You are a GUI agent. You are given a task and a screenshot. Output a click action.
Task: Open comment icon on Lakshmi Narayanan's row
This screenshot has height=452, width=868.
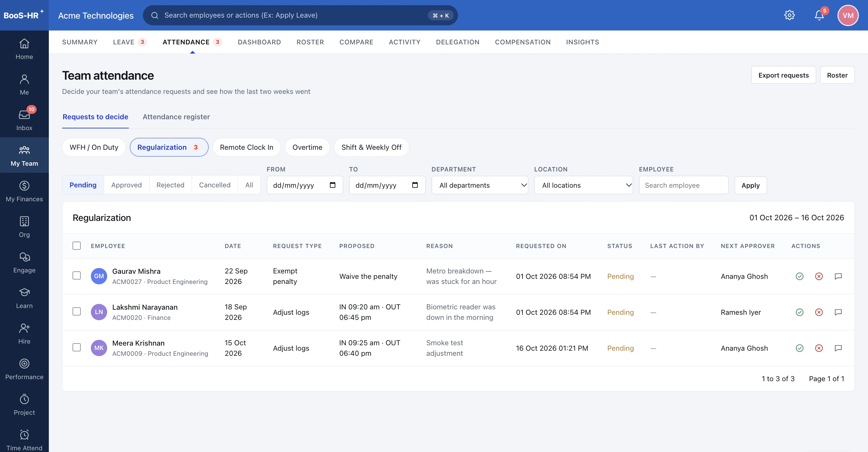(838, 312)
